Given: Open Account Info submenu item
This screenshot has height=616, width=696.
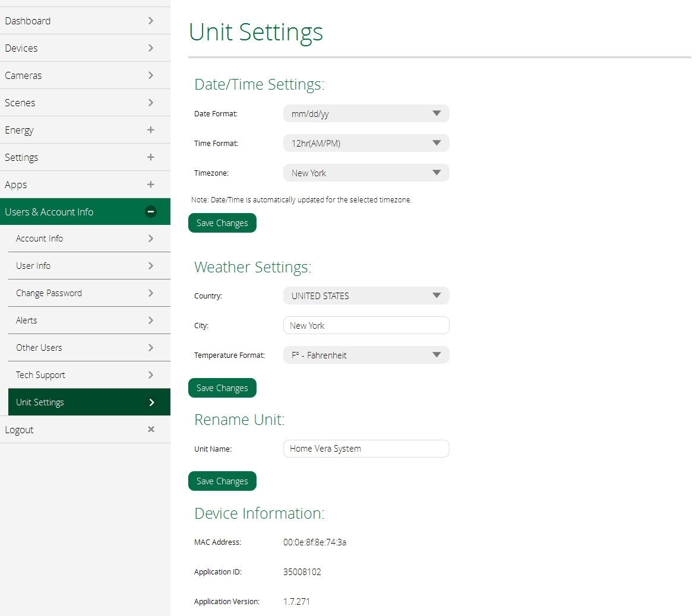Looking at the screenshot, I should 89,239.
